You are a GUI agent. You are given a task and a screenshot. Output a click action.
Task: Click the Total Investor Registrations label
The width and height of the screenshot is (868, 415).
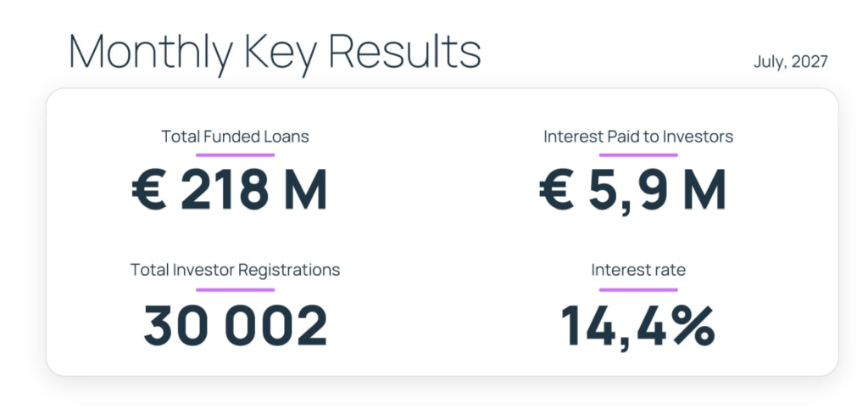click(x=236, y=270)
